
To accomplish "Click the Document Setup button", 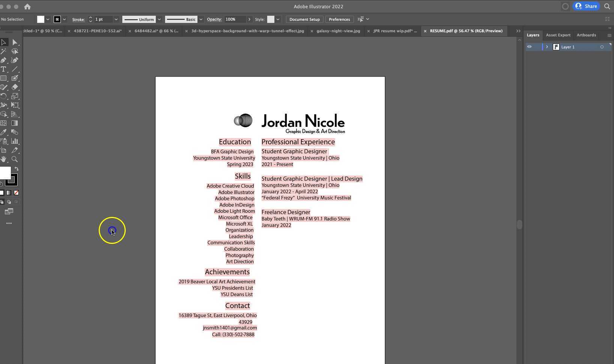I will [x=304, y=20].
